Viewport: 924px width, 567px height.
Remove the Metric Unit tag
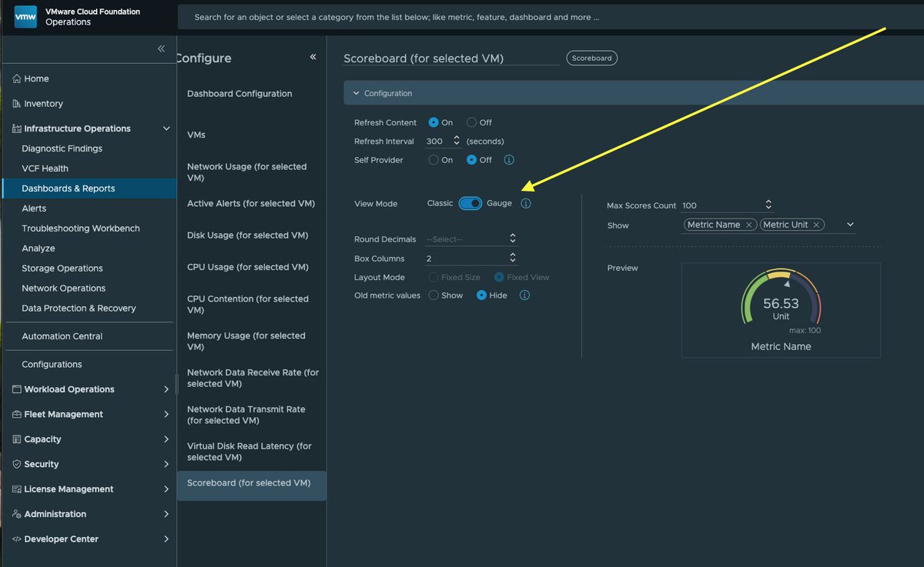816,225
